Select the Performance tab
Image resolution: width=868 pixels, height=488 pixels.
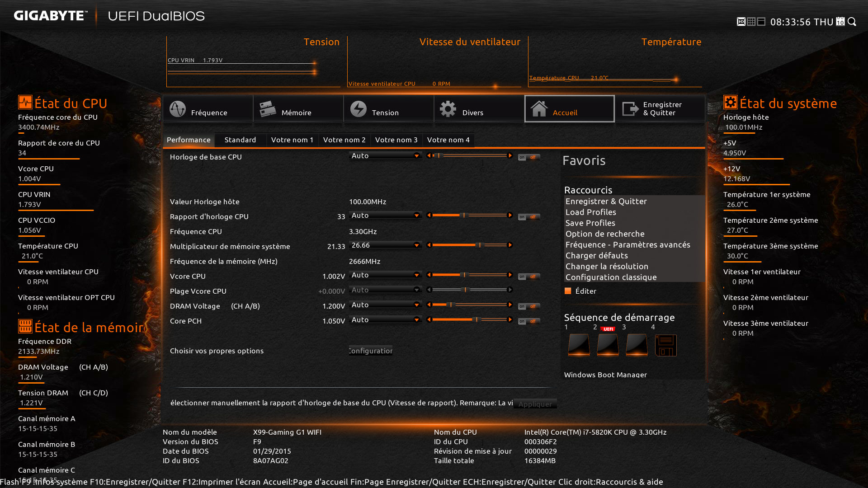189,140
